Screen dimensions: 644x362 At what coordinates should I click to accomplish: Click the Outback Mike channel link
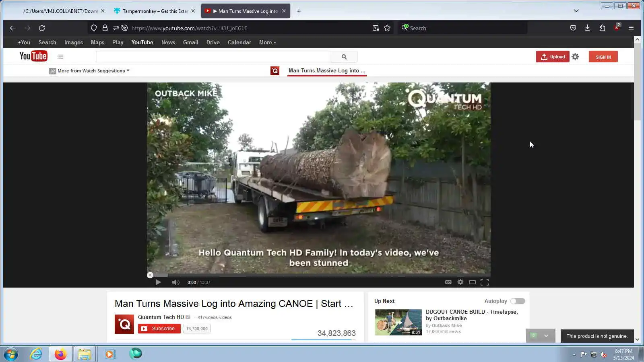click(447, 326)
